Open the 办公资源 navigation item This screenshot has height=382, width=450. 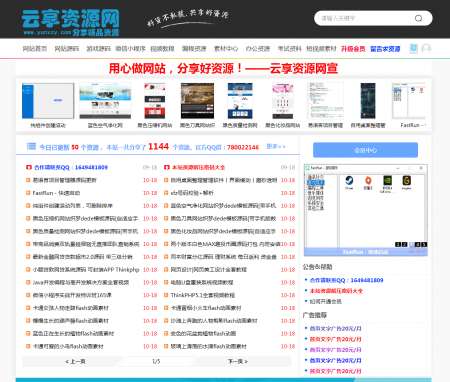tap(258, 49)
